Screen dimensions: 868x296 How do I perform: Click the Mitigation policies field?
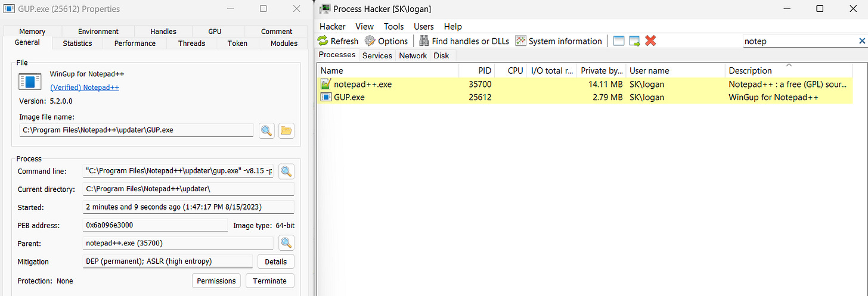[169, 261]
